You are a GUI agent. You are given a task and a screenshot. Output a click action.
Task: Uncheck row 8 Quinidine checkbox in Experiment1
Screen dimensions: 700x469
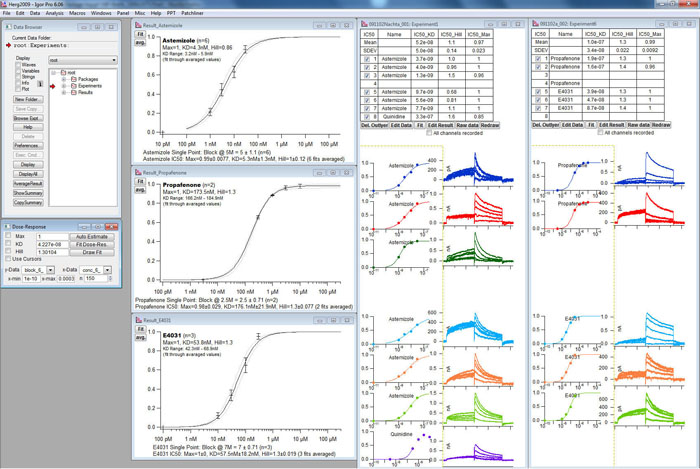367,116
